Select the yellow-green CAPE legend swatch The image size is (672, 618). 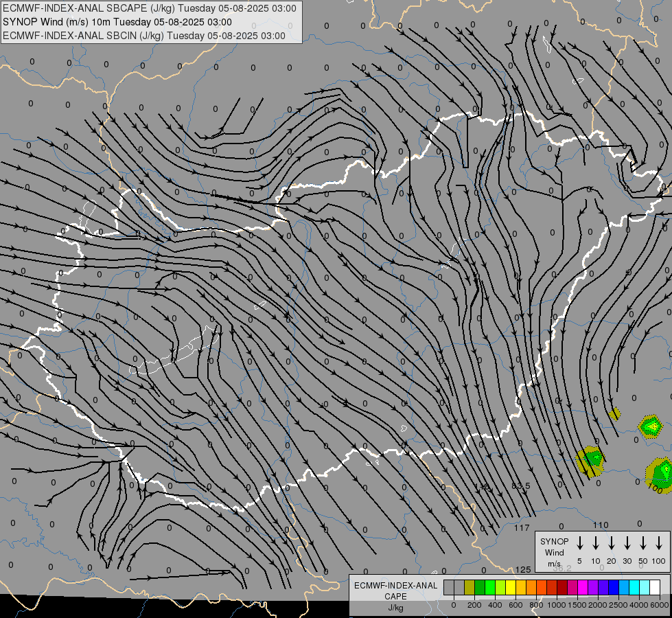pos(500,587)
